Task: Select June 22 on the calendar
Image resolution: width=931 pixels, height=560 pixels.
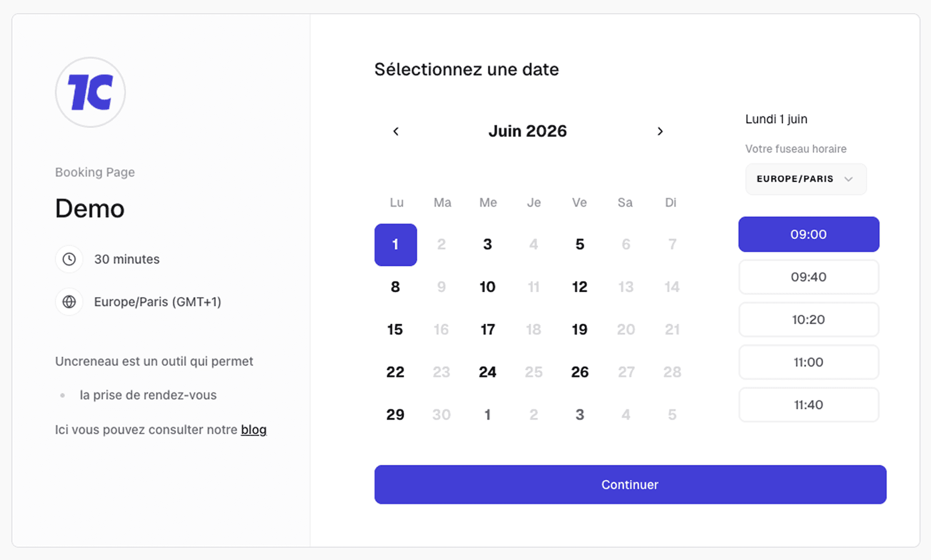Action: click(x=395, y=372)
